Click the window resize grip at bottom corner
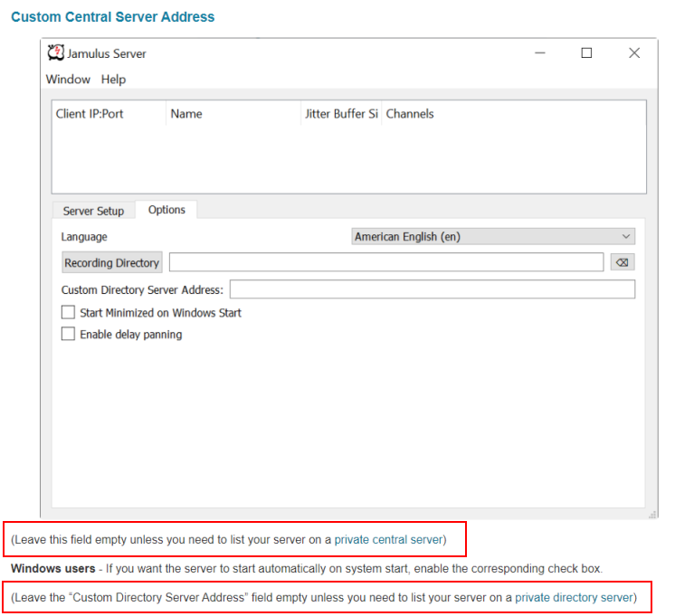The width and height of the screenshot is (675, 616). 652,515
